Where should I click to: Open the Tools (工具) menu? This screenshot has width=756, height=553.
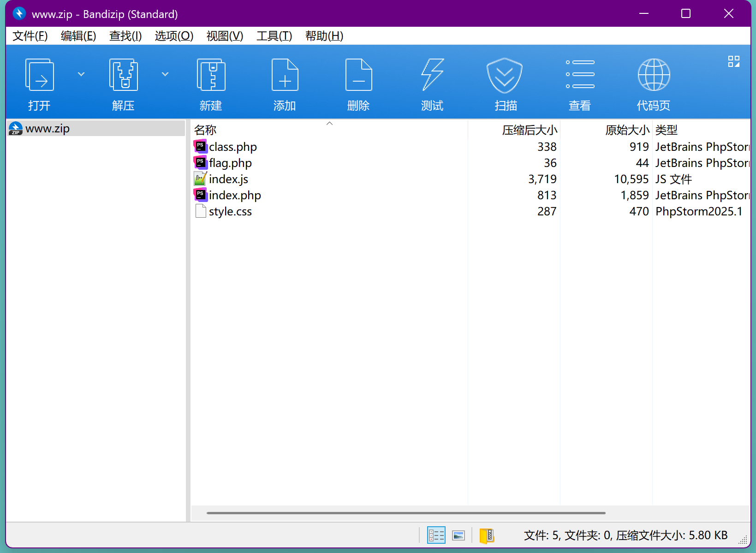tap(274, 36)
